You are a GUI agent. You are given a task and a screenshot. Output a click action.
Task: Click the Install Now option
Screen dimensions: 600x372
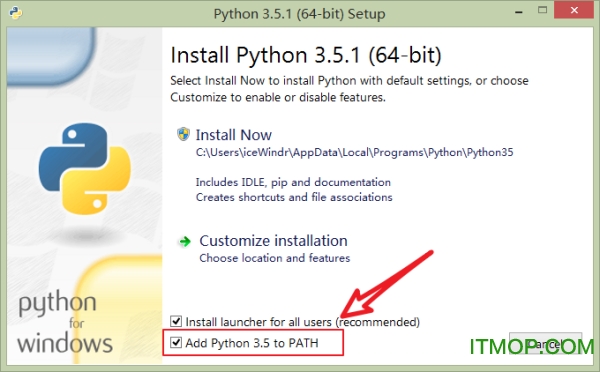[233, 135]
